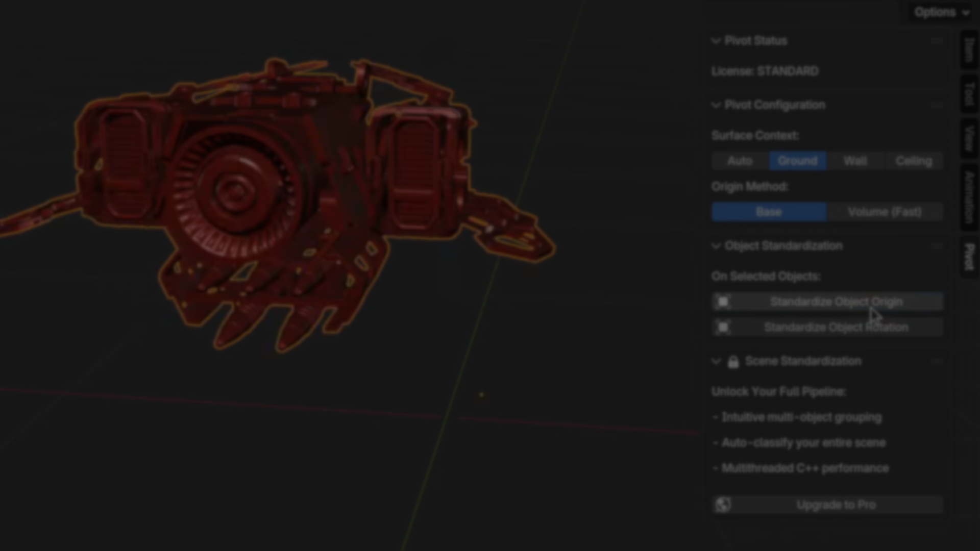Switch to the Animation sidebar tab
Viewport: 980px width, 551px height.
coord(969,196)
